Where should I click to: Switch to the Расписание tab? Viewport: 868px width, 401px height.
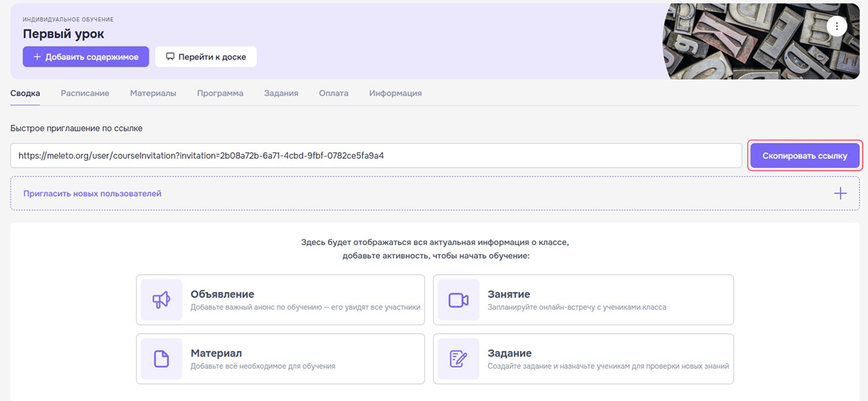[84, 93]
